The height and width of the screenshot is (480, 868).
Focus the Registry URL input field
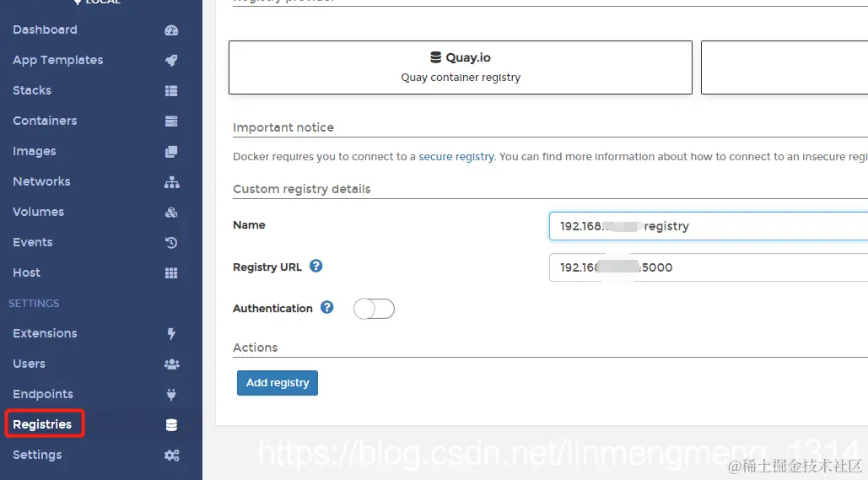coord(709,267)
